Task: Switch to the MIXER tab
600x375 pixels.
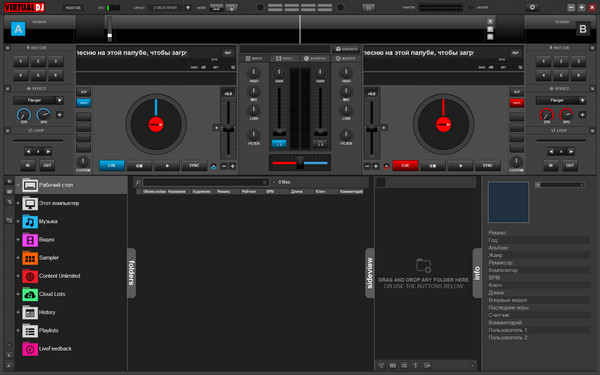Action: 254,59
